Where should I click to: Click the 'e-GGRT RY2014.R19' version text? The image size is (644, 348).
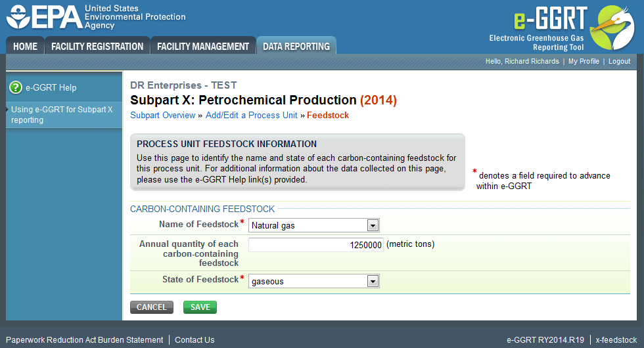tap(545, 340)
